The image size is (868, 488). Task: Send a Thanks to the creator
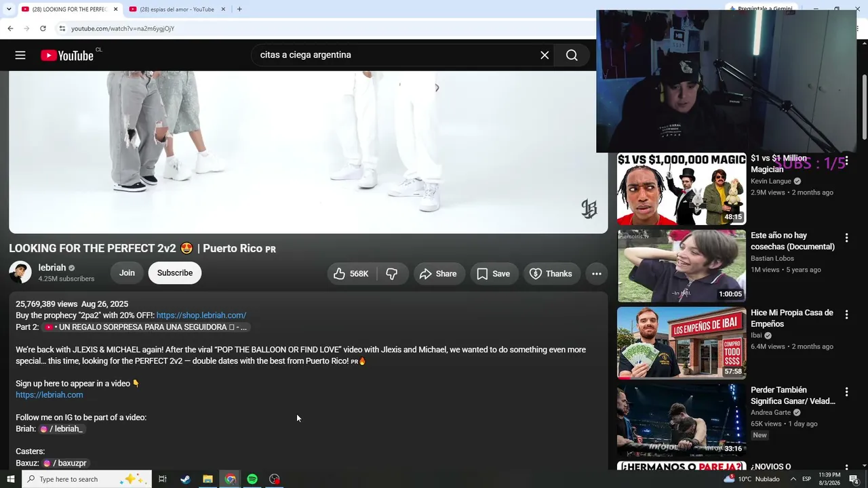(551, 274)
